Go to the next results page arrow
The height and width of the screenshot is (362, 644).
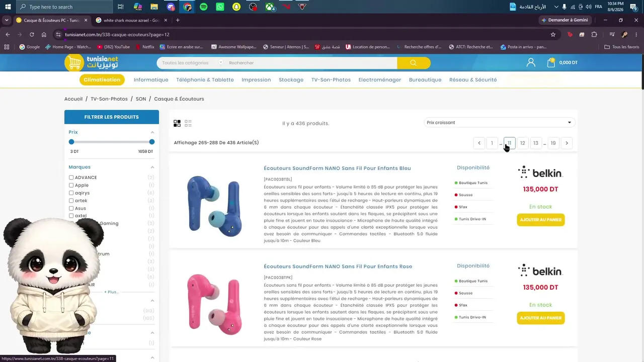tap(567, 143)
